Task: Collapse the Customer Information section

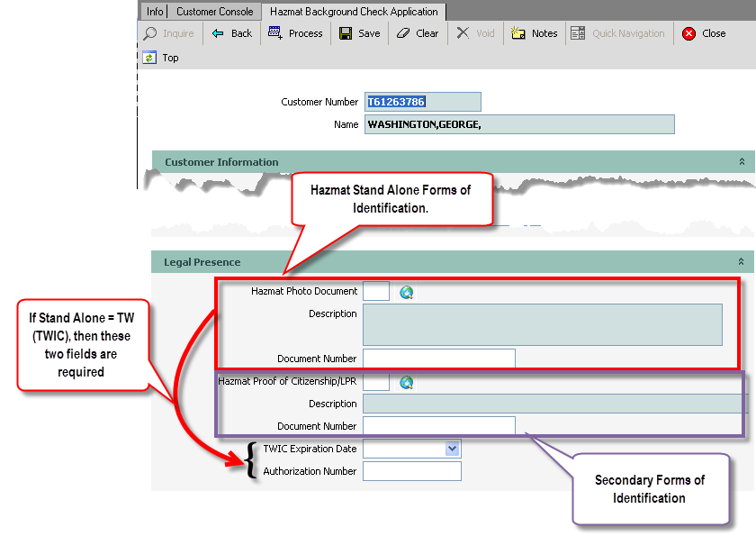Action: [742, 162]
